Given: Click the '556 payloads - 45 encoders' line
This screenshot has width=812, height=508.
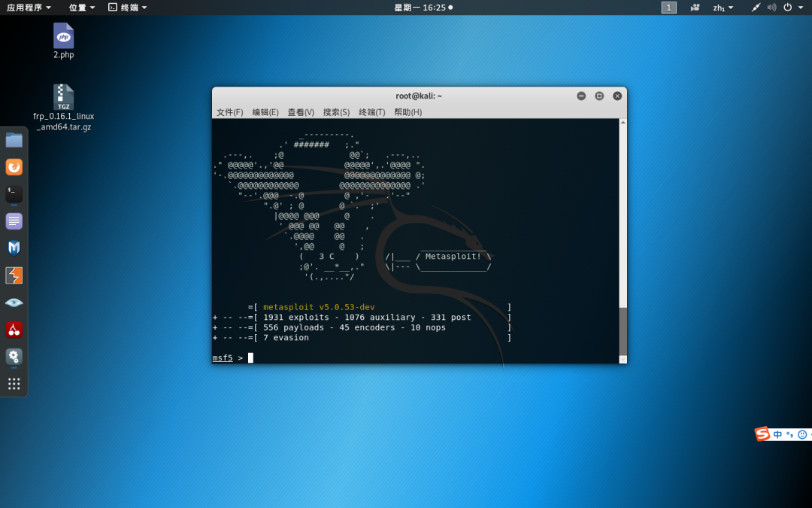Looking at the screenshot, I should 354,327.
